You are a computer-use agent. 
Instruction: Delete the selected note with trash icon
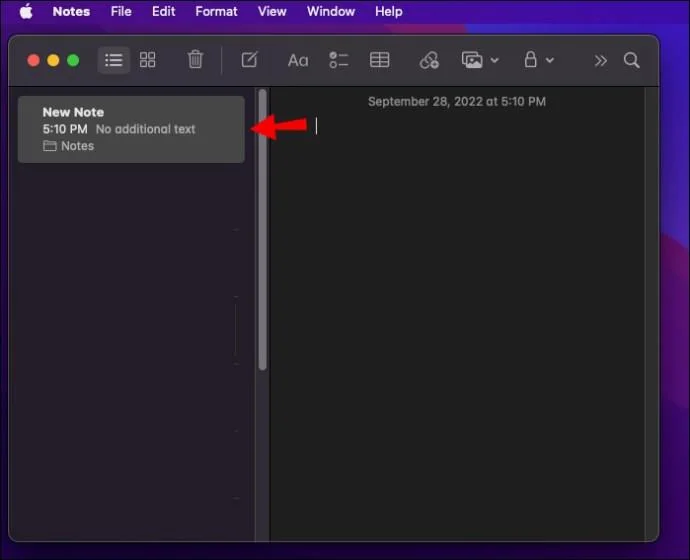coord(195,59)
